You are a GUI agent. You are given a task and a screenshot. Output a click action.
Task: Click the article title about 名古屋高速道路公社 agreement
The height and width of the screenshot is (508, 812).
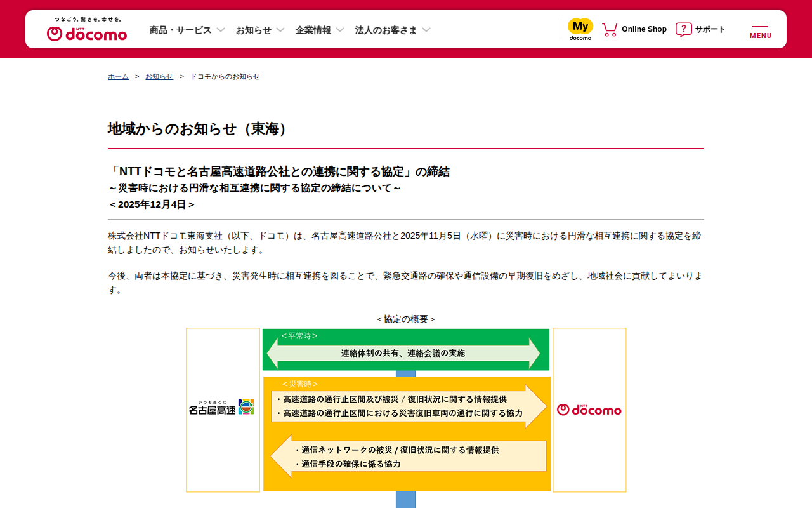click(x=279, y=171)
